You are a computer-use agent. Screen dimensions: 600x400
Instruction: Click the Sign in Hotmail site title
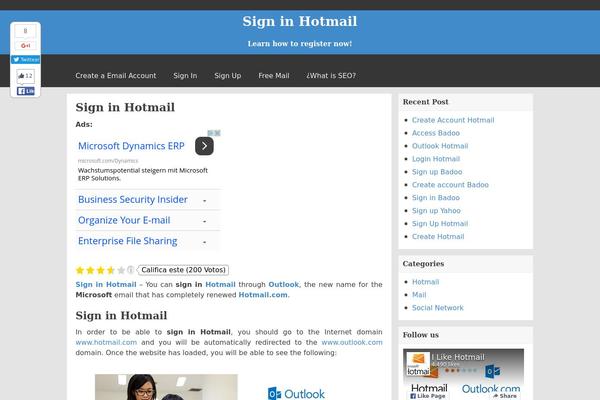[300, 21]
